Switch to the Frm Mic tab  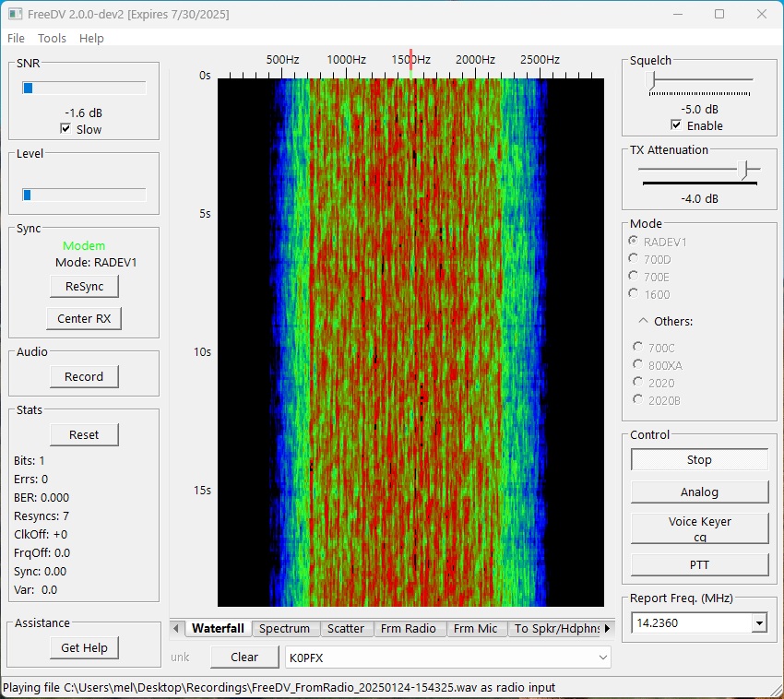(x=476, y=629)
